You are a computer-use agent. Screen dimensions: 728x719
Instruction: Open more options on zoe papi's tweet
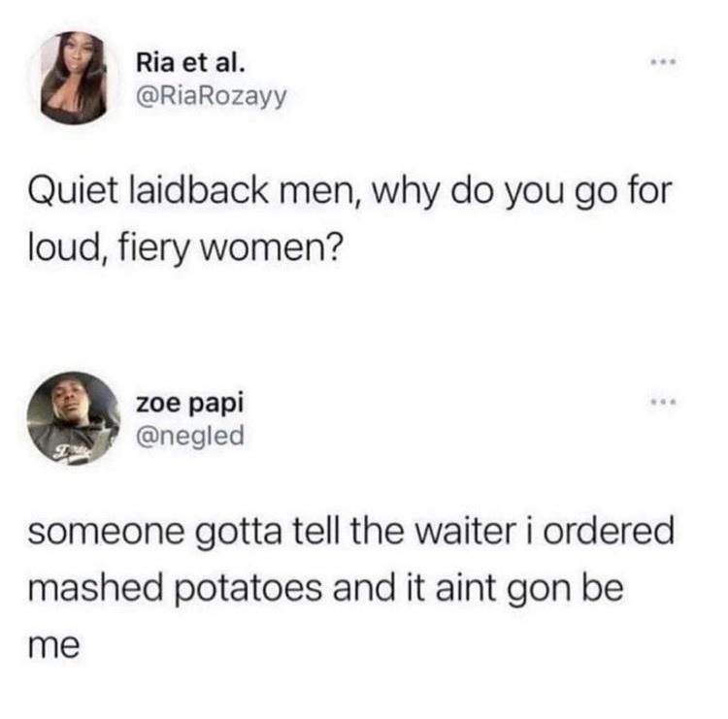664,401
